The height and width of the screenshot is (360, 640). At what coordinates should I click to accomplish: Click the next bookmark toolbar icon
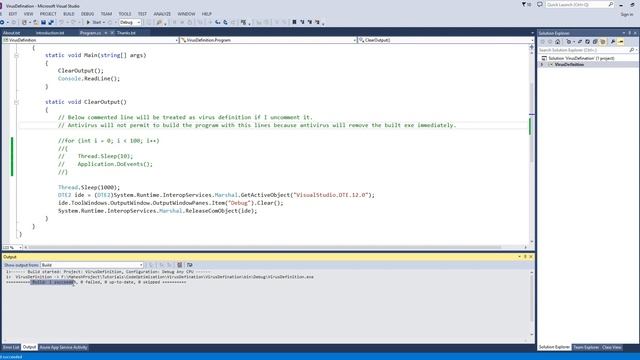[x=310, y=22]
